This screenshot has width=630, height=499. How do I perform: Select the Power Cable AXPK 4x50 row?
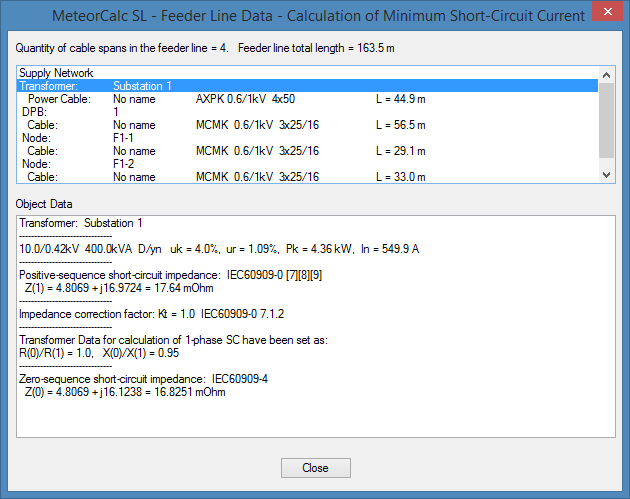pyautogui.click(x=307, y=99)
